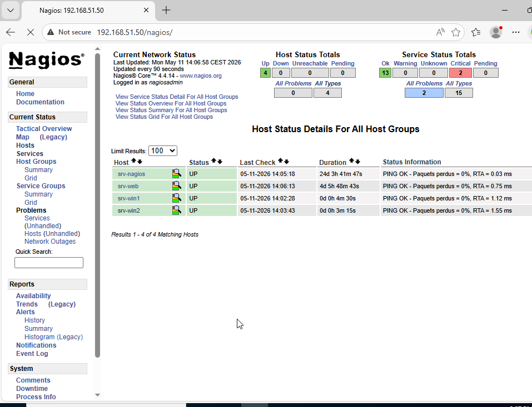
Task: View Status Grid For All Host Groups
Action: point(164,117)
